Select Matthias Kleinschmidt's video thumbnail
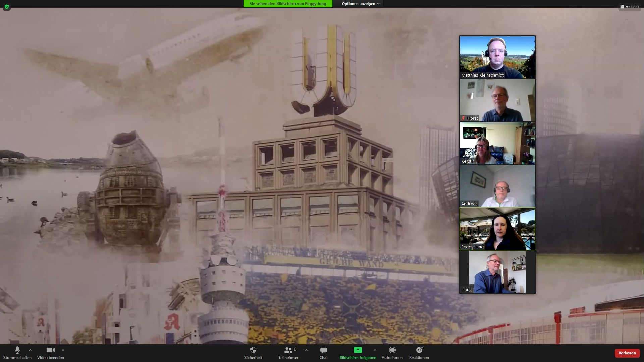Image resolution: width=644 pixels, height=362 pixels. (x=497, y=57)
